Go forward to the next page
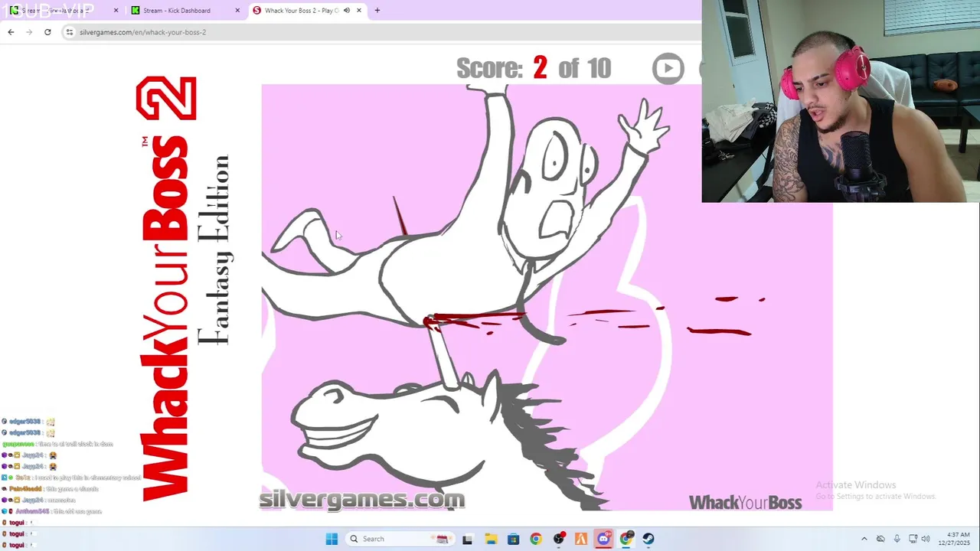 click(29, 32)
